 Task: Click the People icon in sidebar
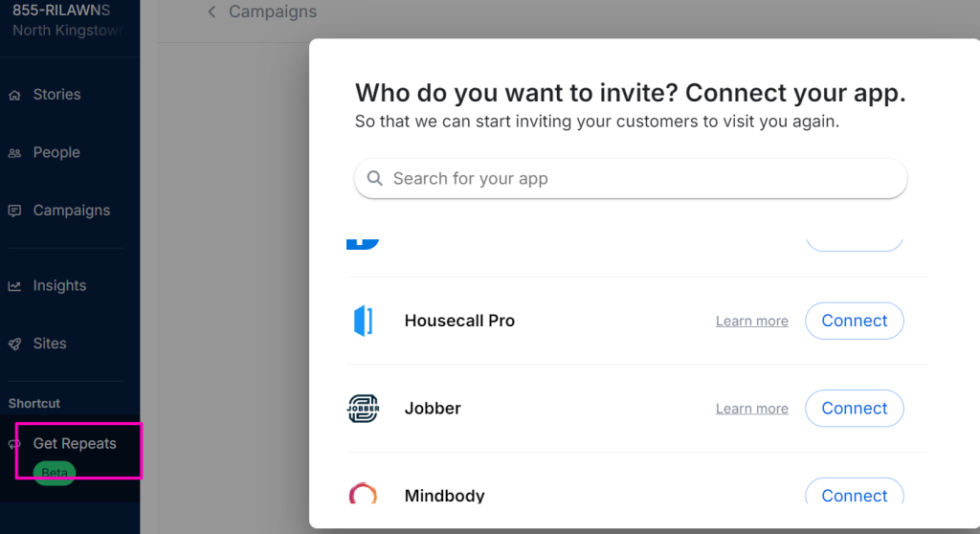14,153
